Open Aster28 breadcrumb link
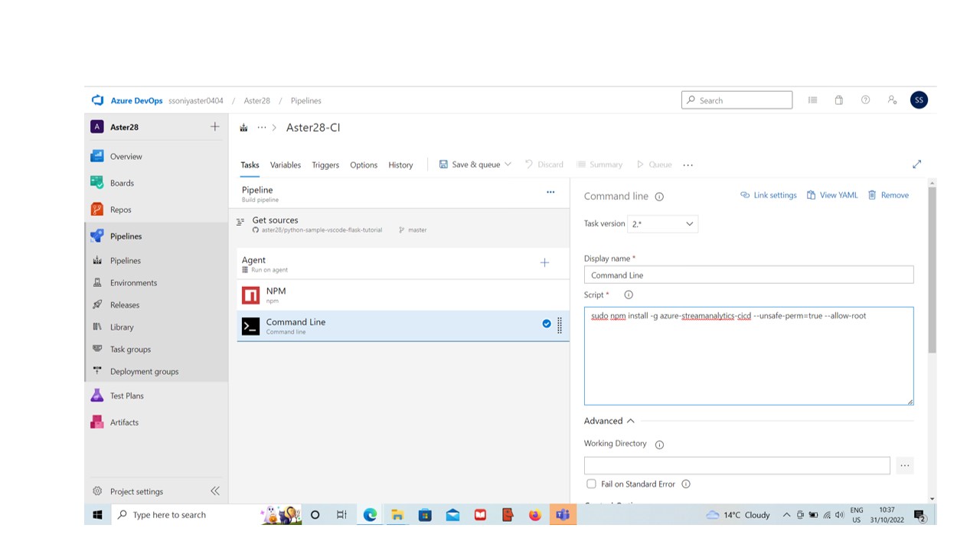The image size is (980, 551). click(257, 100)
